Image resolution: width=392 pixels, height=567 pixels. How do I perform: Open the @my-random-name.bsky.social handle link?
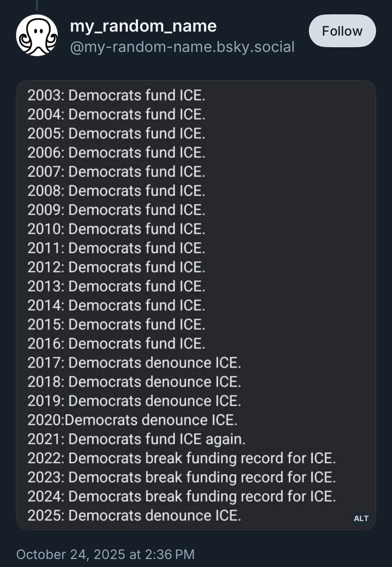coord(182,47)
